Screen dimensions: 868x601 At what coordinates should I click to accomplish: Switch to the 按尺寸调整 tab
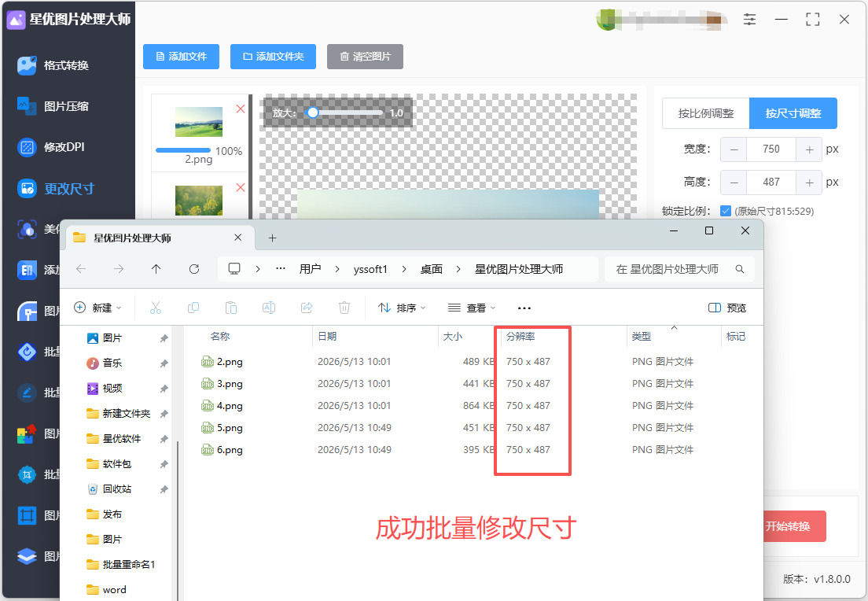pyautogui.click(x=793, y=113)
